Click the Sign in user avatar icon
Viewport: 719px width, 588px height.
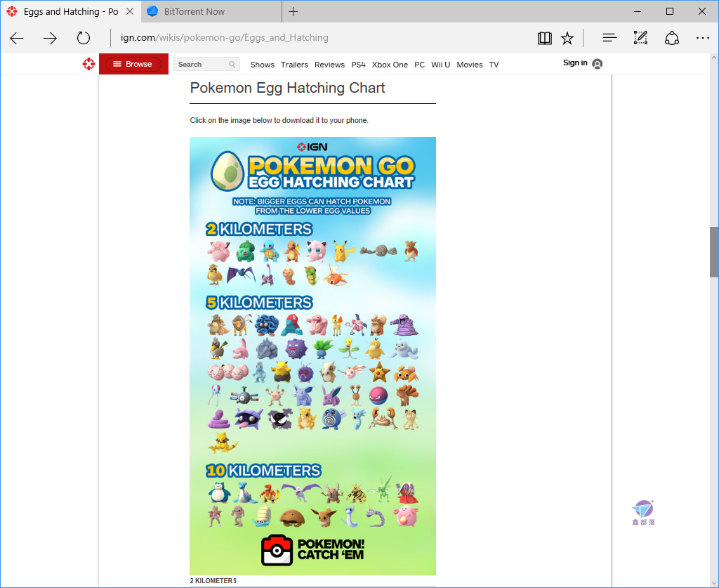click(x=597, y=64)
